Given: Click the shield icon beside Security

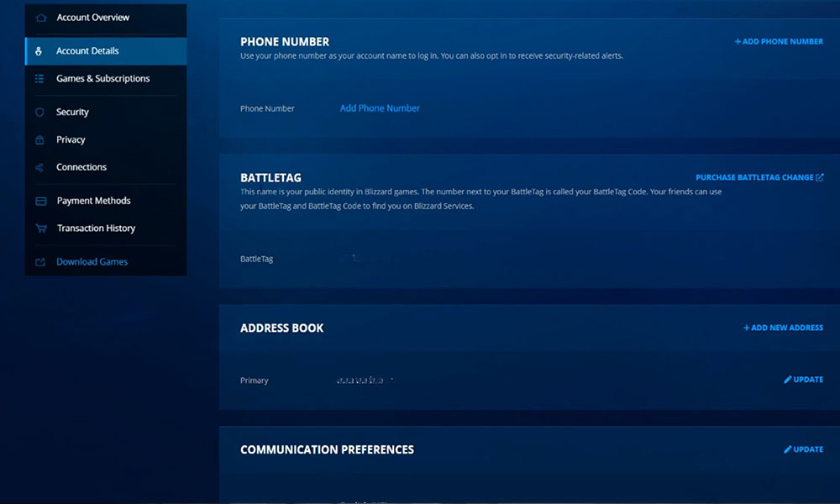Looking at the screenshot, I should (x=39, y=113).
